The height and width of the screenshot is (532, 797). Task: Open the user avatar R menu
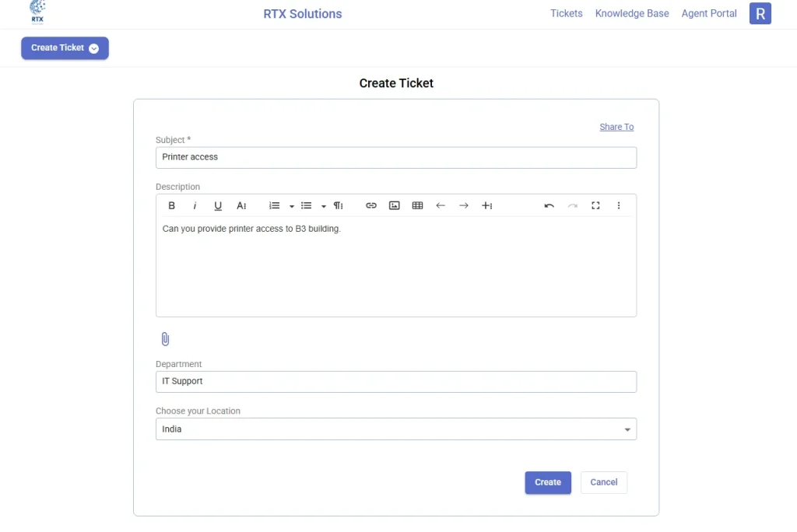(x=760, y=14)
